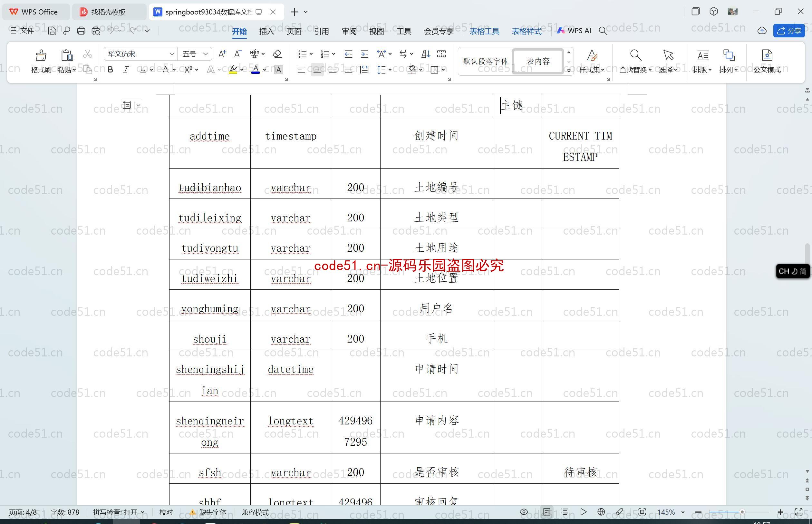
Task: Click the Official Document Mode icon
Action: pos(767,55)
